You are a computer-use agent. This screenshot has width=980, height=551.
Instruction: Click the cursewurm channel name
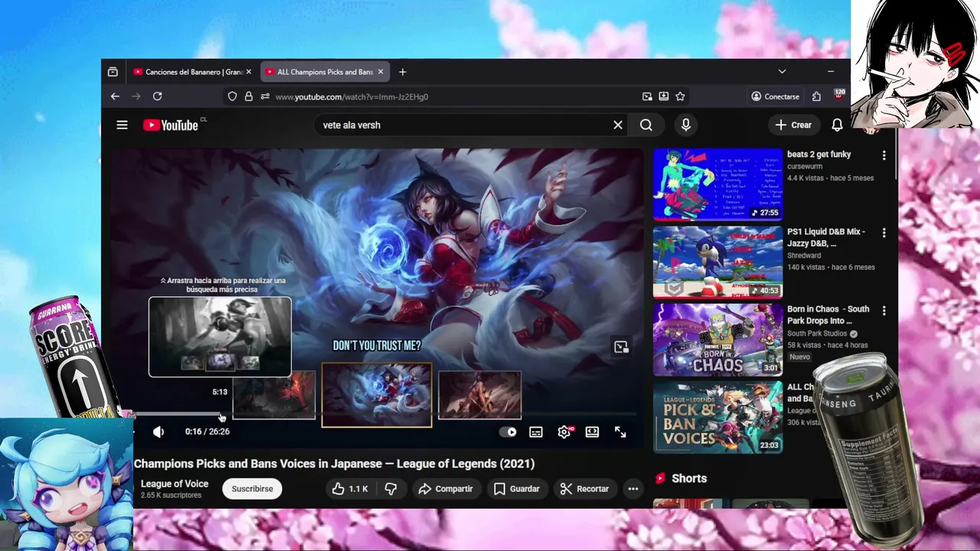coord(805,166)
